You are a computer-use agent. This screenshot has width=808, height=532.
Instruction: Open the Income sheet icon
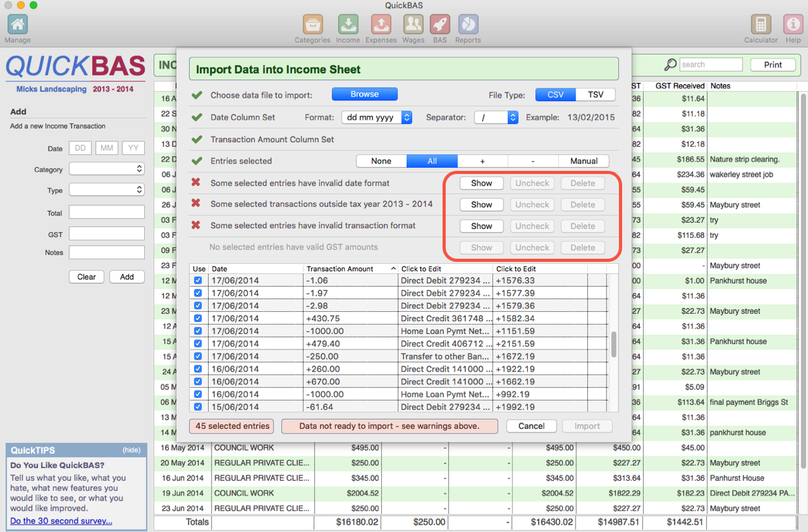click(347, 25)
